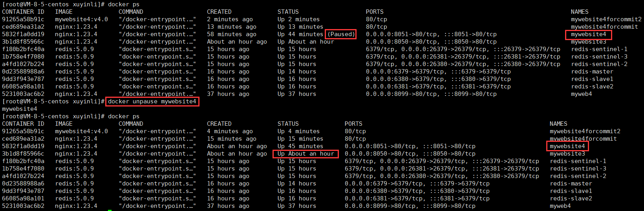This screenshot has width=644, height=211.
Task: Select container ID a4fd1027b224 in second output
Action: point(23,176)
